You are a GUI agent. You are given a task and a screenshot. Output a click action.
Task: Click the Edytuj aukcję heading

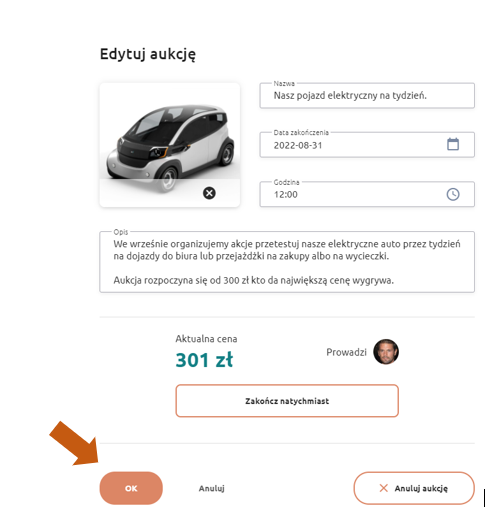coord(148,54)
